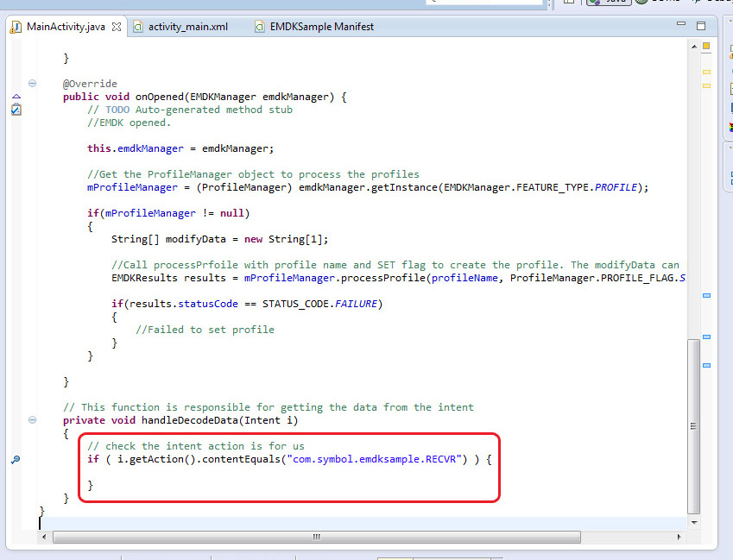Click the horizontal scrollbar thumb

point(315,537)
